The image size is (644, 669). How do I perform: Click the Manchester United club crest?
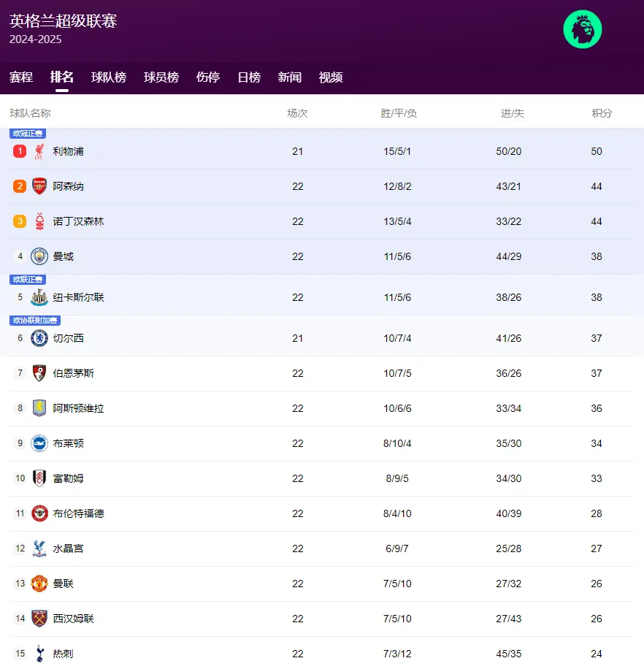click(39, 584)
